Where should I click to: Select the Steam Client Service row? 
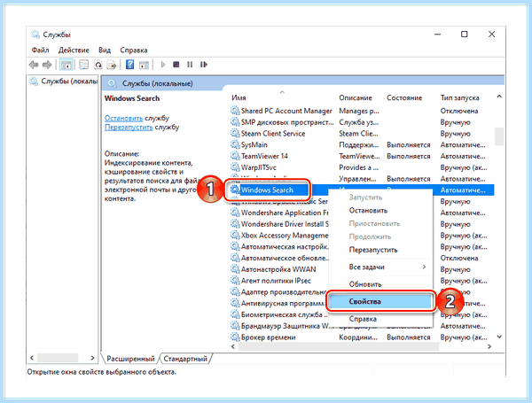tap(362, 133)
